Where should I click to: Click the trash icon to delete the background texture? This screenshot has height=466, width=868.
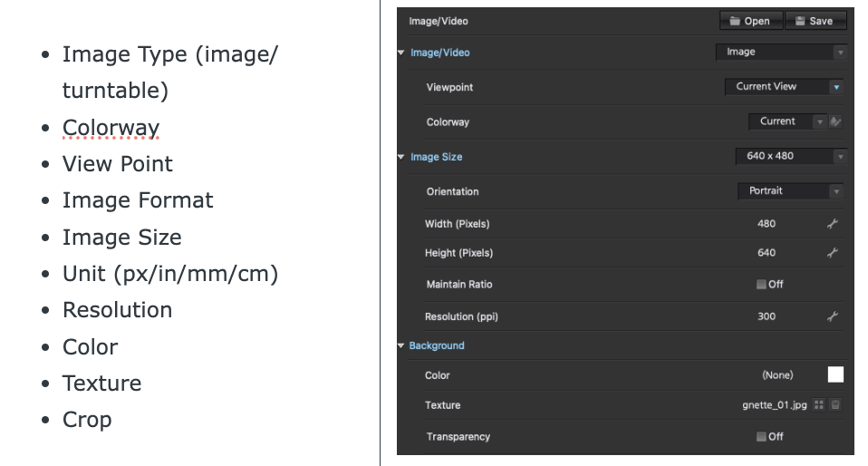click(835, 405)
